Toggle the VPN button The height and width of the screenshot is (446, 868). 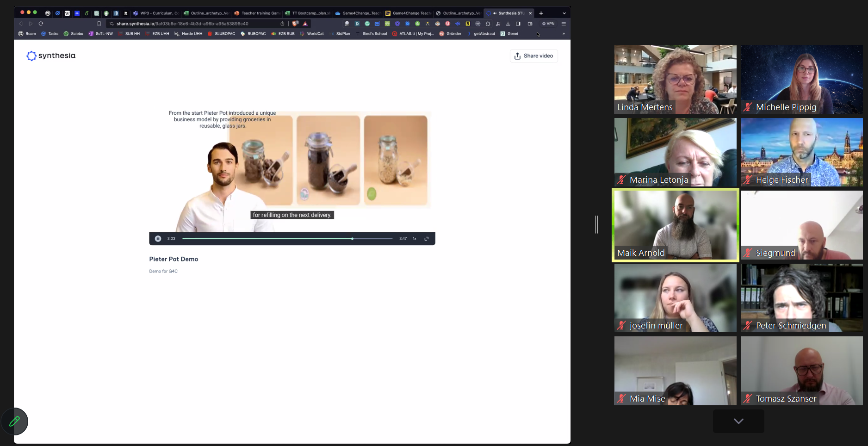548,24
